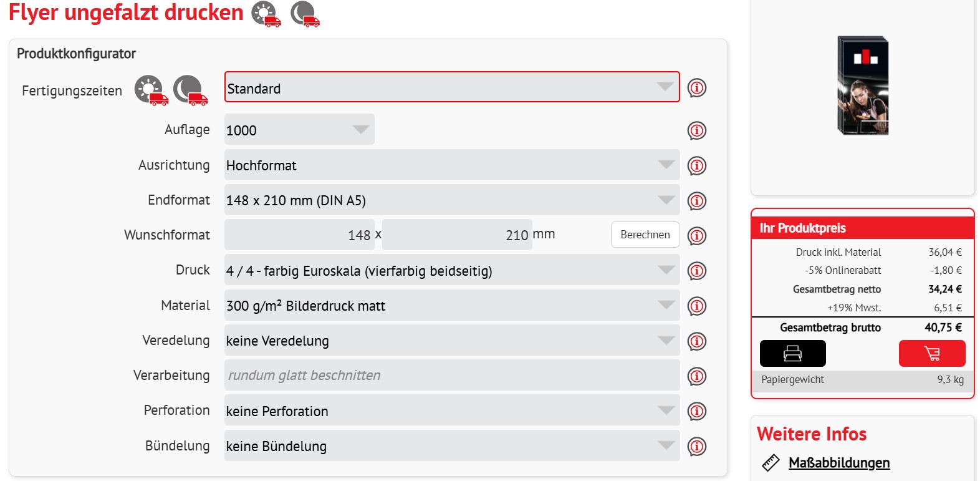Click the Berechnen button

645,235
